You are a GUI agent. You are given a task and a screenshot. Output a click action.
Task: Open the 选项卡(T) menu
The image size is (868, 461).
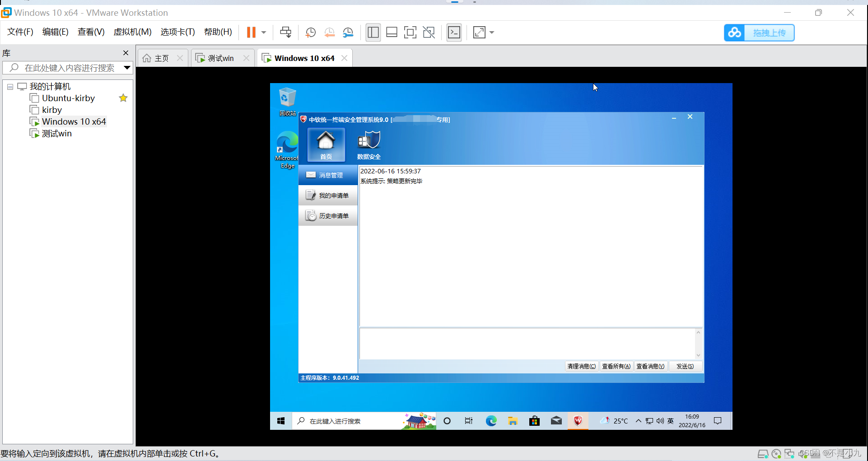tap(177, 32)
